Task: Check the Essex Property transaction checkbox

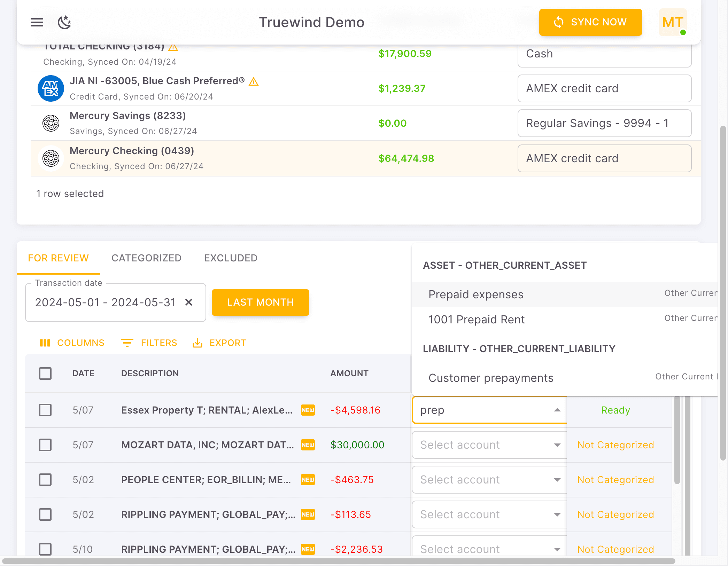Action: coord(45,410)
